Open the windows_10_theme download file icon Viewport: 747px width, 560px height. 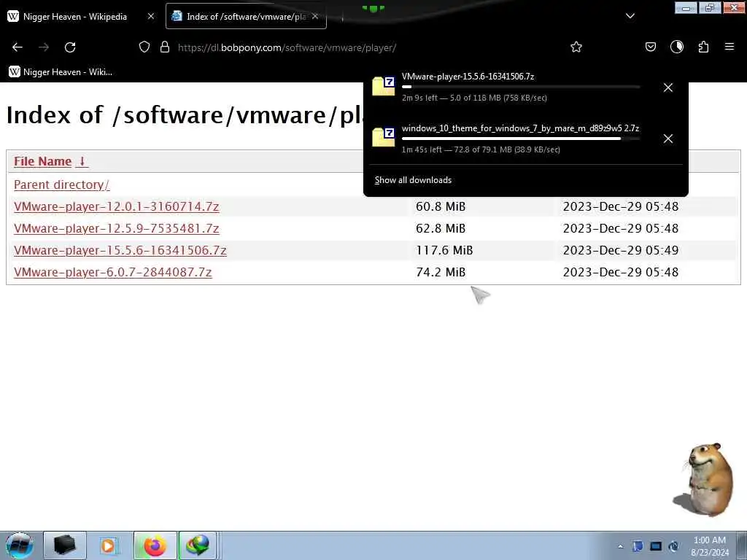384,138
